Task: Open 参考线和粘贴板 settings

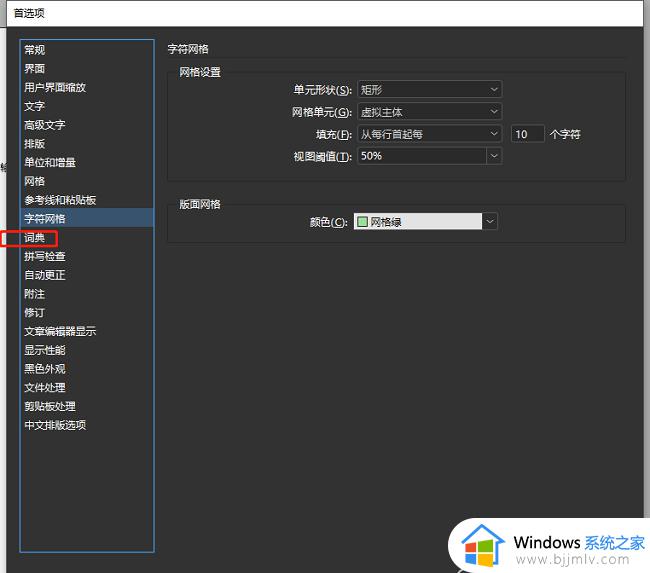Action: coord(87,200)
